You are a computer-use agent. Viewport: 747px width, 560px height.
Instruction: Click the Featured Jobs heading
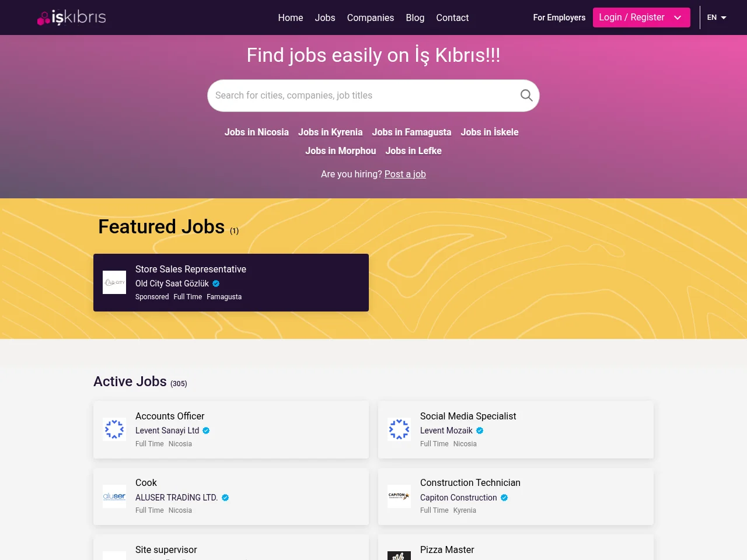click(x=162, y=226)
